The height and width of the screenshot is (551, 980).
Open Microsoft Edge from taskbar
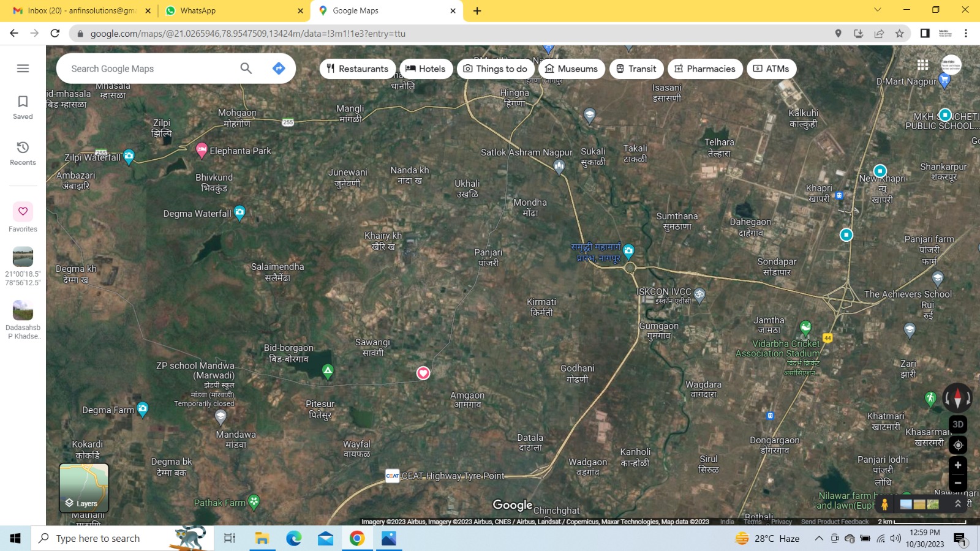[x=294, y=538]
